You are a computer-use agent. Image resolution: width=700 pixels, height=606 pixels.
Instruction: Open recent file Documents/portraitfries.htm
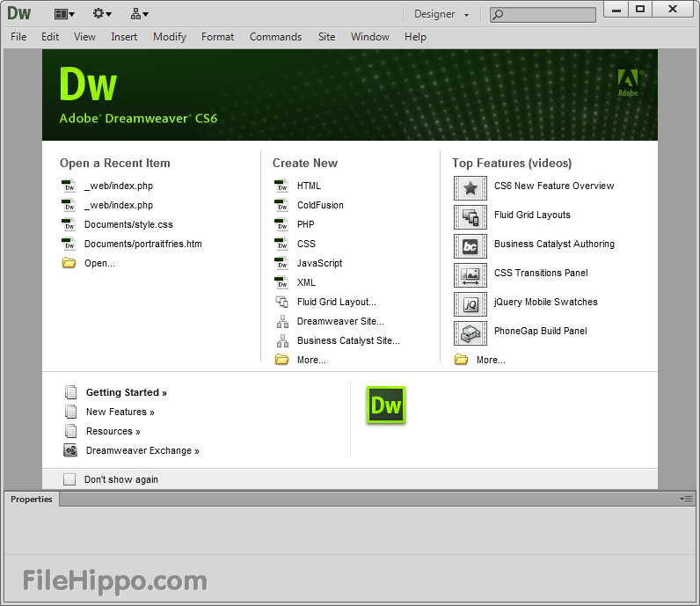tap(142, 244)
